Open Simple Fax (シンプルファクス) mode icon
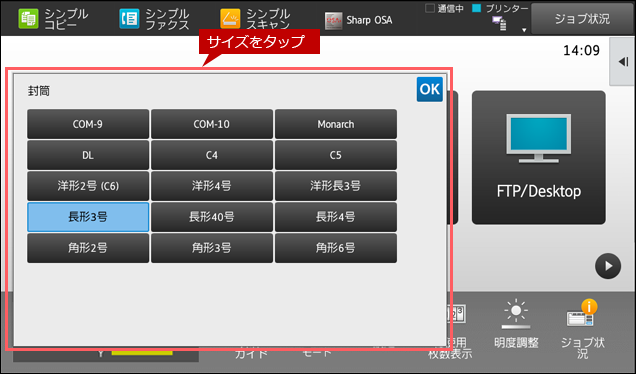 [129, 19]
